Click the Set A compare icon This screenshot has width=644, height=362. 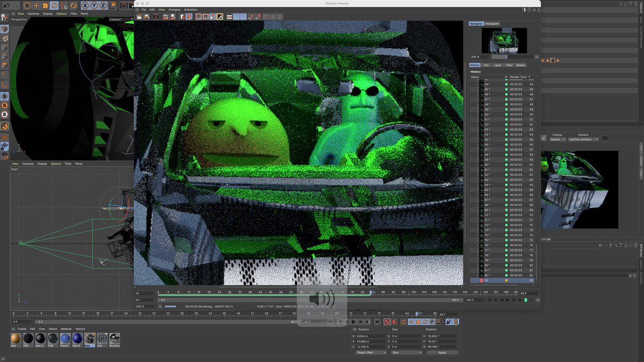[251, 17]
